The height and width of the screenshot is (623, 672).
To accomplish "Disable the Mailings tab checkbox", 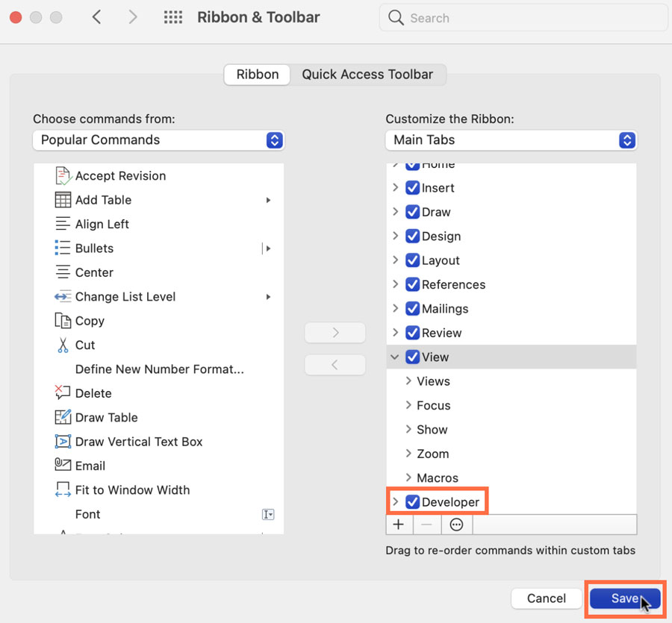I will click(x=414, y=308).
